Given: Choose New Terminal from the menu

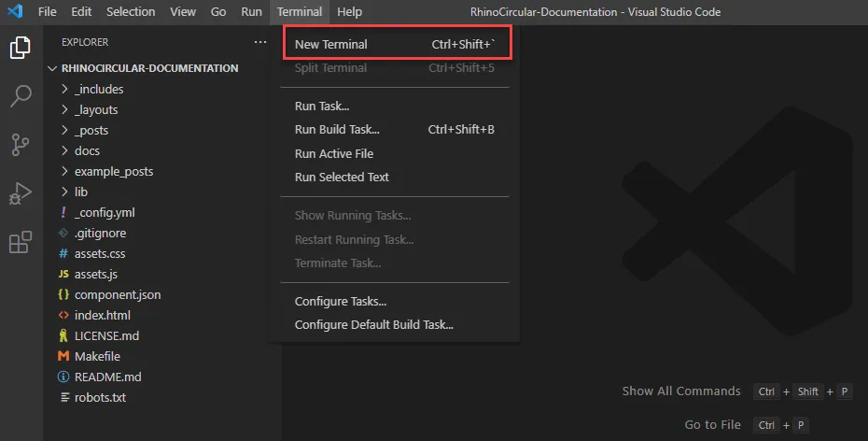Looking at the screenshot, I should 395,44.
